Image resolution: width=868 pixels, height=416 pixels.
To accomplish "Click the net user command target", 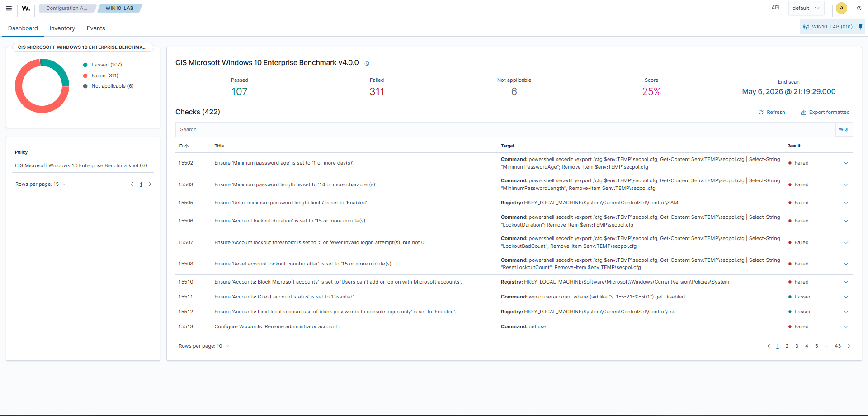I will click(x=524, y=327).
